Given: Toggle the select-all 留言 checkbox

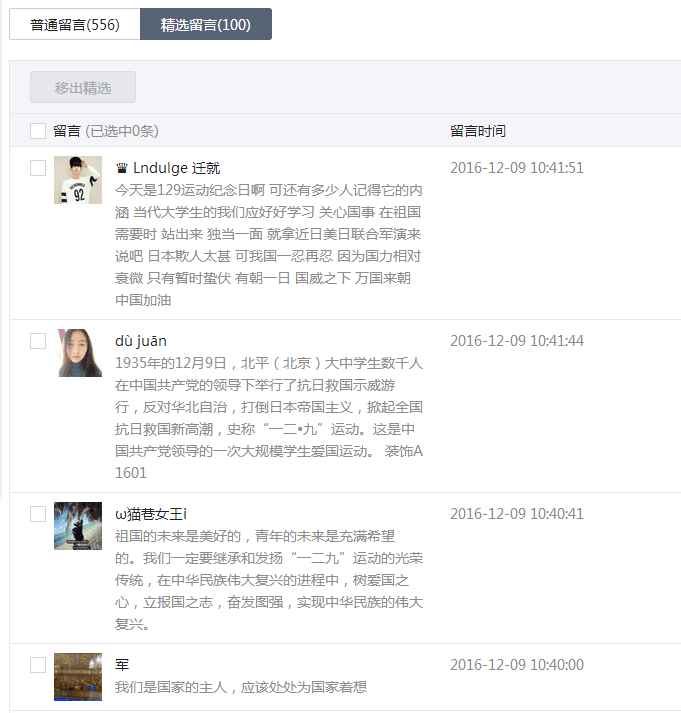Looking at the screenshot, I should coord(38,131).
